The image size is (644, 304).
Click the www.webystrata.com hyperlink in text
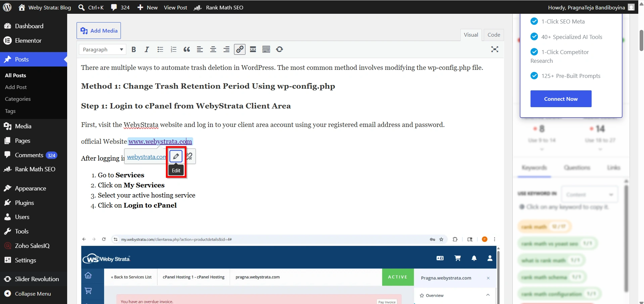tap(160, 141)
